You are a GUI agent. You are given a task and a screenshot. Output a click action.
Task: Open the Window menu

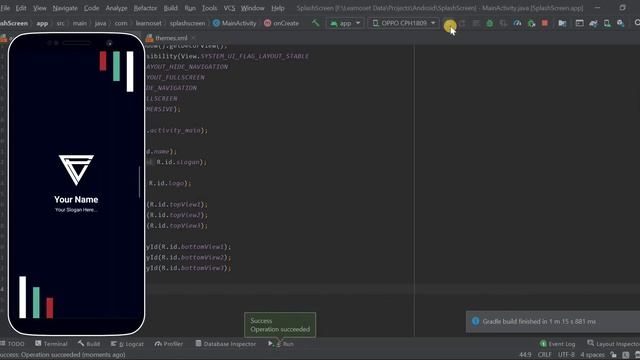(x=252, y=8)
